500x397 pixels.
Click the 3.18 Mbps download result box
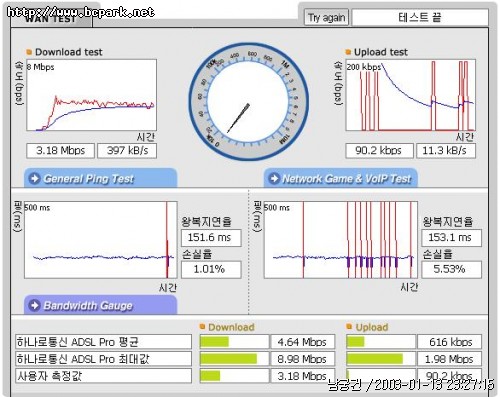[60, 151]
